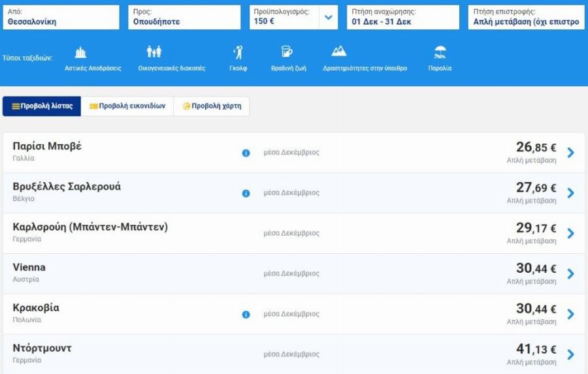Switch to Προβολή λίστας list view
This screenshot has width=588, height=374.
coord(42,106)
